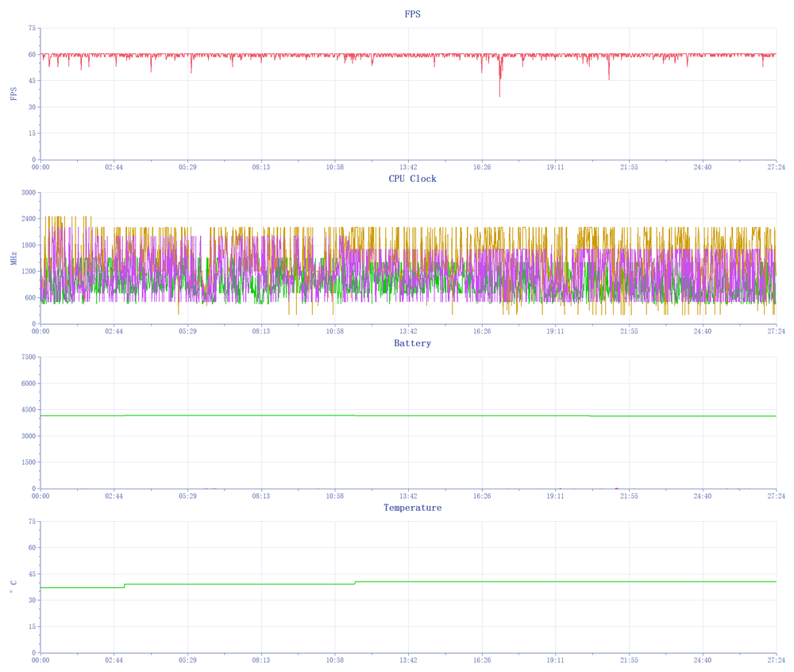The width and height of the screenshot is (794, 672).
Task: Click "13:42" on the CPU Clock time axis
Action: point(408,331)
